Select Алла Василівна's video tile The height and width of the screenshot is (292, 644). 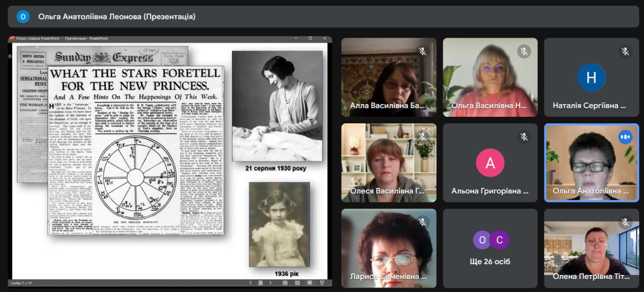[x=389, y=78]
